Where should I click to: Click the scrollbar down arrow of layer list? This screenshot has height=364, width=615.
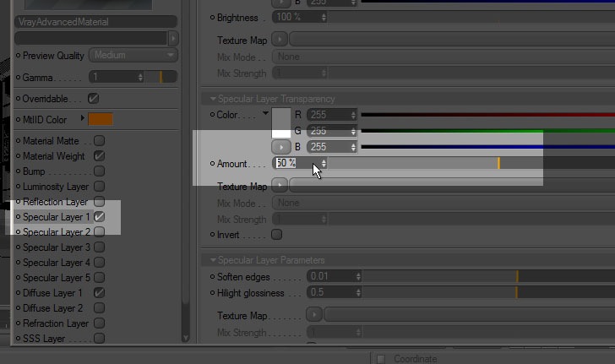pos(186,338)
